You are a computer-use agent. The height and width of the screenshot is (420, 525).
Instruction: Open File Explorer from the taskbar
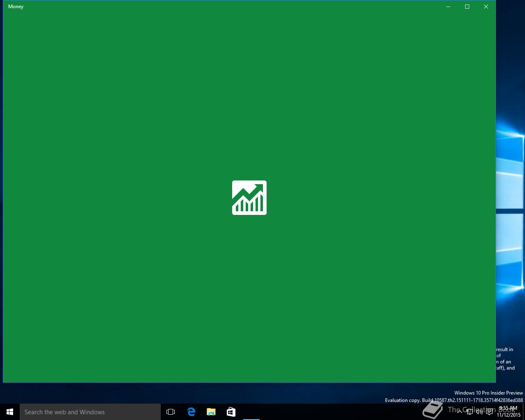(x=211, y=412)
